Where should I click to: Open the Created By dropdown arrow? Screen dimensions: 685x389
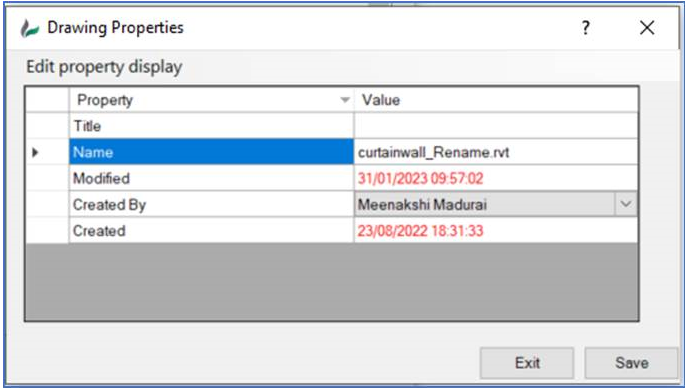click(626, 204)
